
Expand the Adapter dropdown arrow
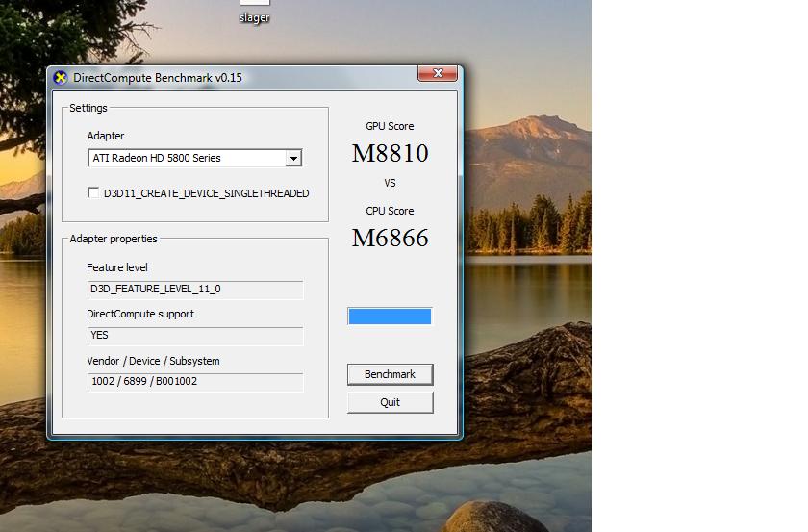[293, 158]
